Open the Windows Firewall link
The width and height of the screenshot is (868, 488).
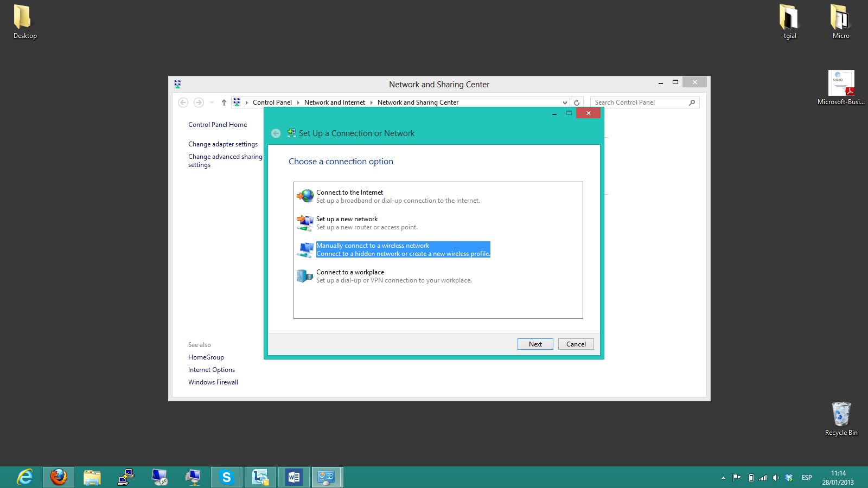(213, 382)
